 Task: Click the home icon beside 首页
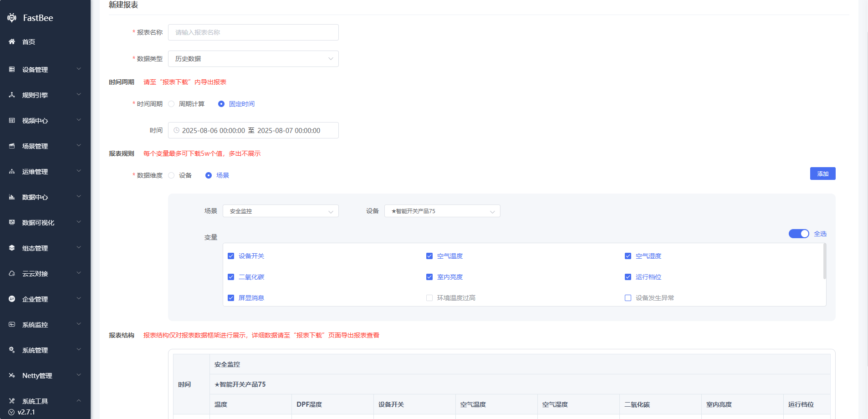click(12, 41)
